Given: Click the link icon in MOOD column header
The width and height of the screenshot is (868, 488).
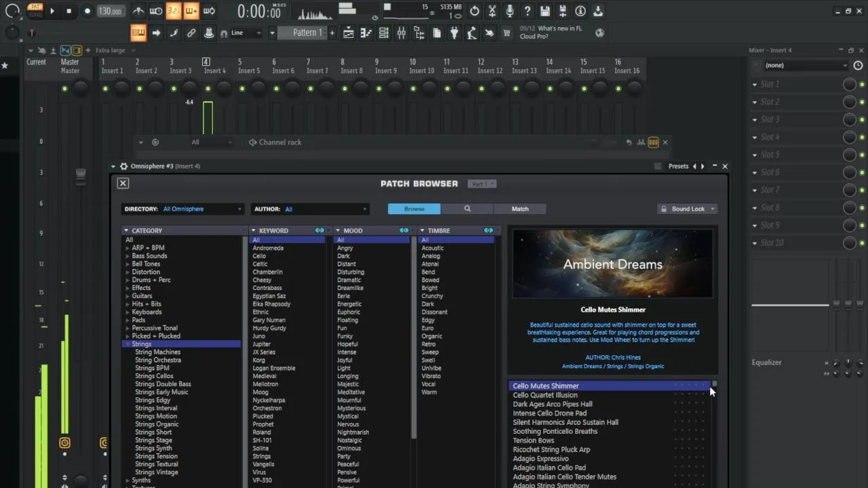Looking at the screenshot, I should (x=404, y=230).
